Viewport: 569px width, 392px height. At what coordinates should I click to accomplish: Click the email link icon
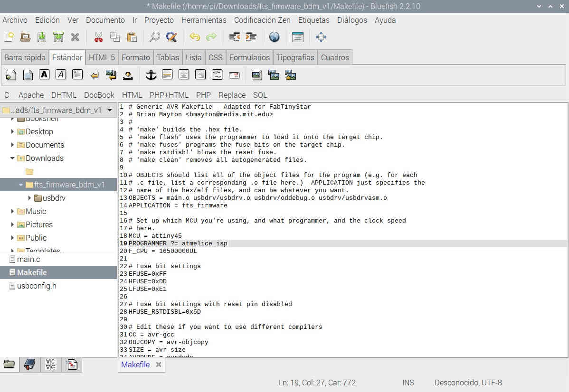(234, 75)
